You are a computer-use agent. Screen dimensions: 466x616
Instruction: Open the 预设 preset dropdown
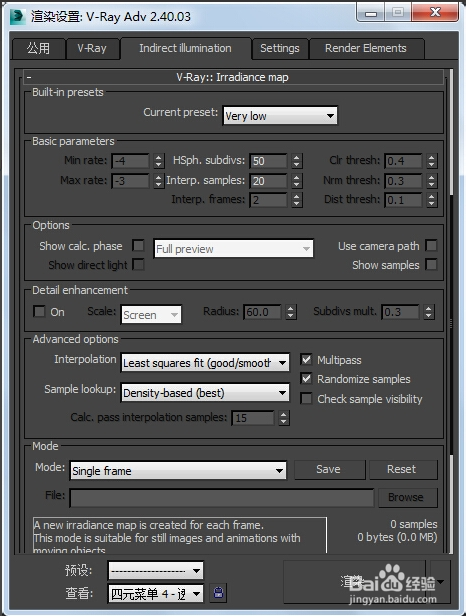156,570
